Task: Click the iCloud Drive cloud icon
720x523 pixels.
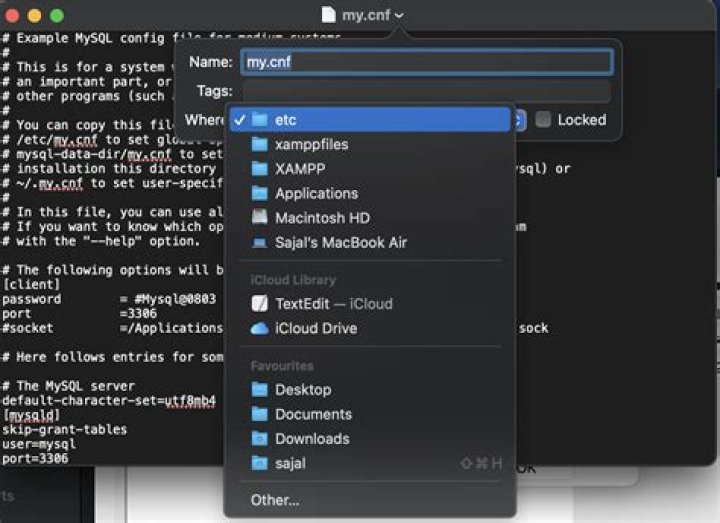Action: [259, 328]
